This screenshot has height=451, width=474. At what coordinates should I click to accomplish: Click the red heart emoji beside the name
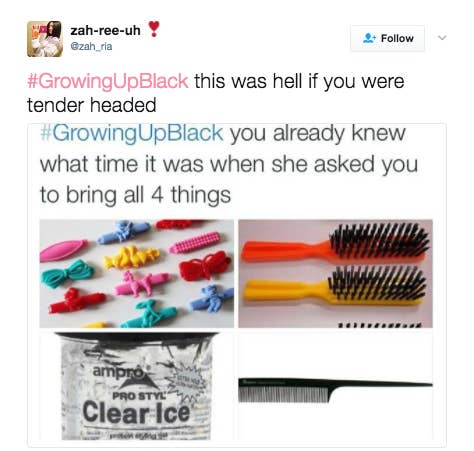(153, 29)
